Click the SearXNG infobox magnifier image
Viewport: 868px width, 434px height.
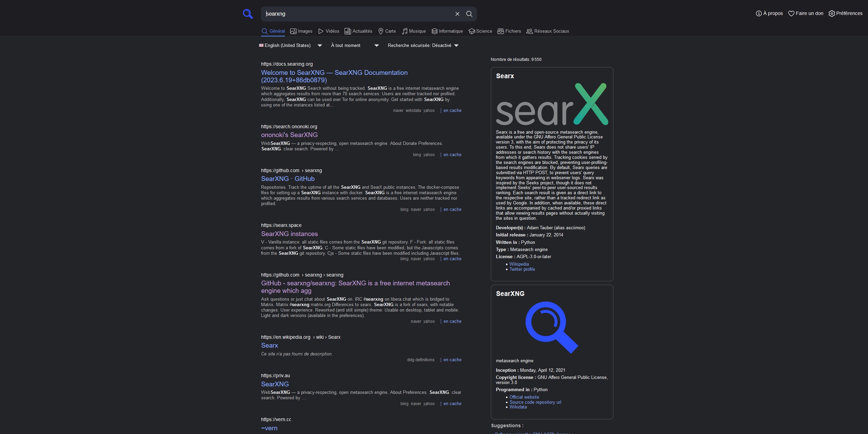[551, 327]
